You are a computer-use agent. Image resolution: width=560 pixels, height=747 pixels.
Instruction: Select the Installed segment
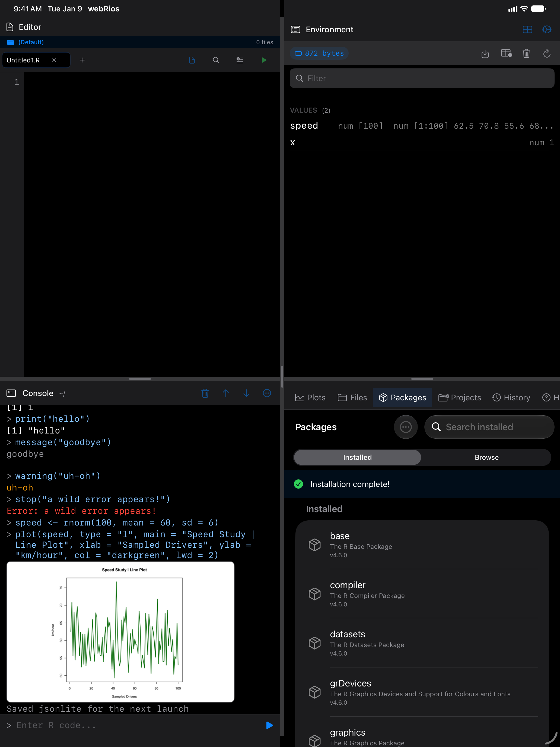click(x=358, y=457)
